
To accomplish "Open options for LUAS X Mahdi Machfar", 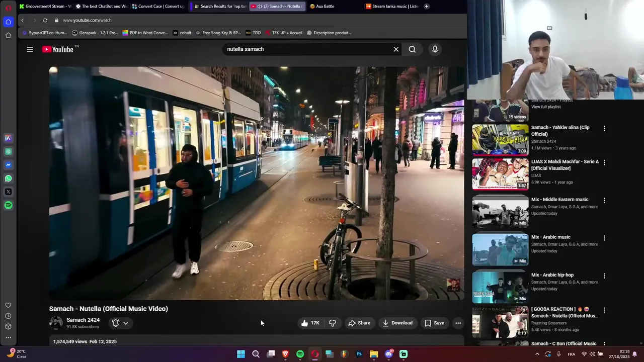I will (x=604, y=162).
